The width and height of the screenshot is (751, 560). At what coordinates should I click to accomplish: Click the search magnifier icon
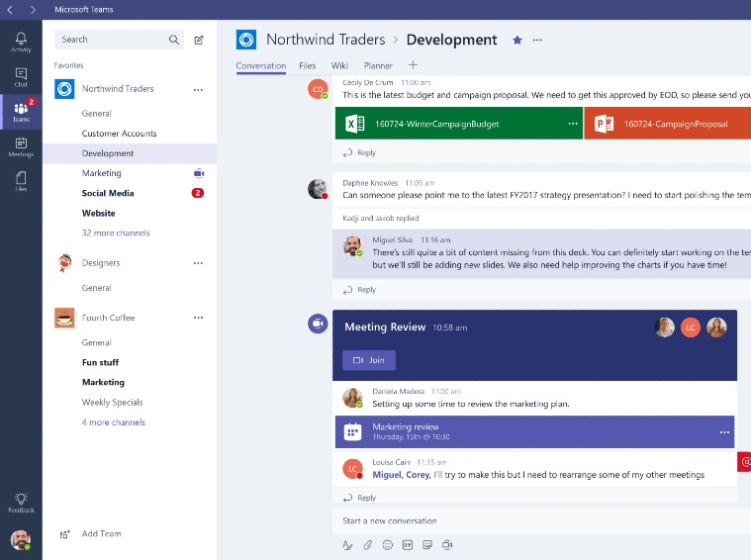[x=174, y=40]
